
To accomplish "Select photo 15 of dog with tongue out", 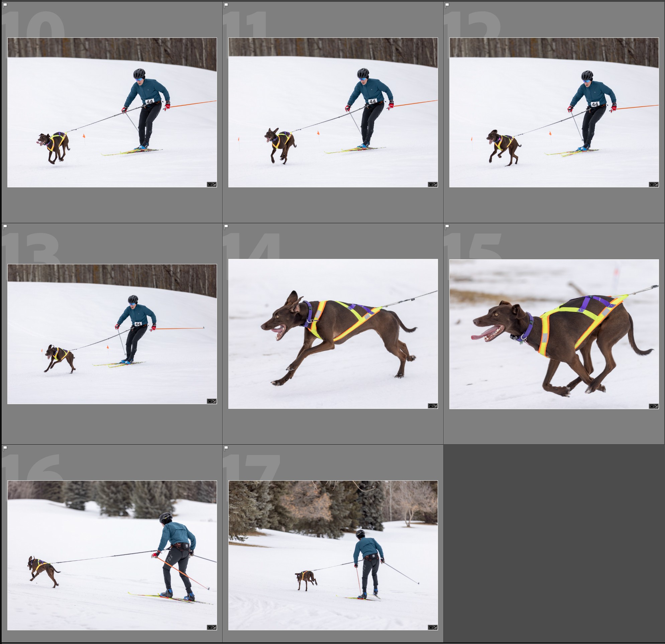I will click(554, 334).
